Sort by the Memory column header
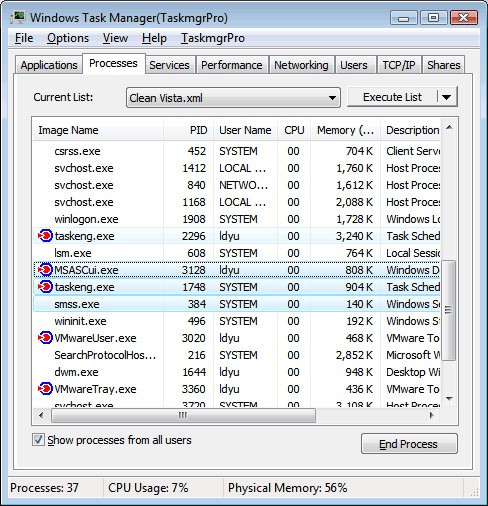The width and height of the screenshot is (488, 506). [345, 130]
